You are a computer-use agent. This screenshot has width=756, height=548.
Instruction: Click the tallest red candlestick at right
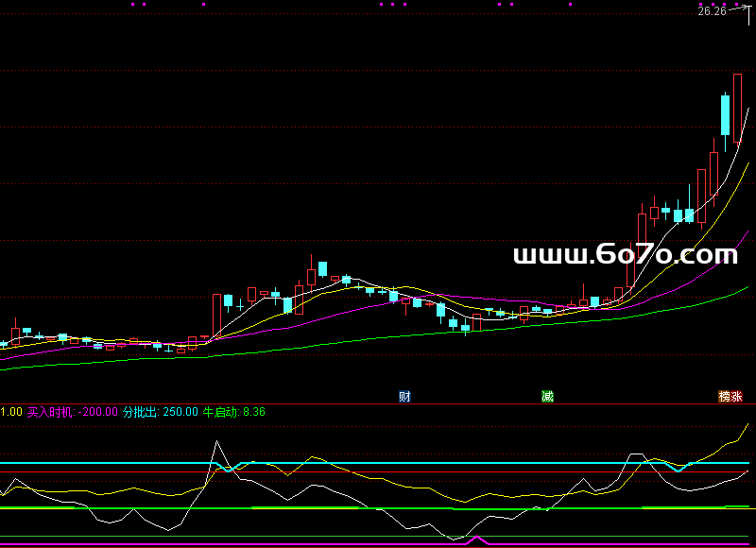coord(737,109)
